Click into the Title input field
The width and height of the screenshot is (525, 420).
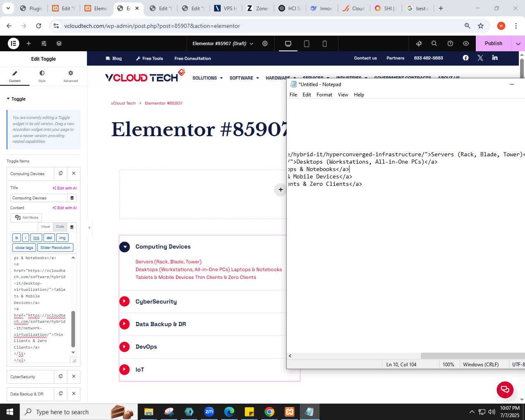[39, 198]
